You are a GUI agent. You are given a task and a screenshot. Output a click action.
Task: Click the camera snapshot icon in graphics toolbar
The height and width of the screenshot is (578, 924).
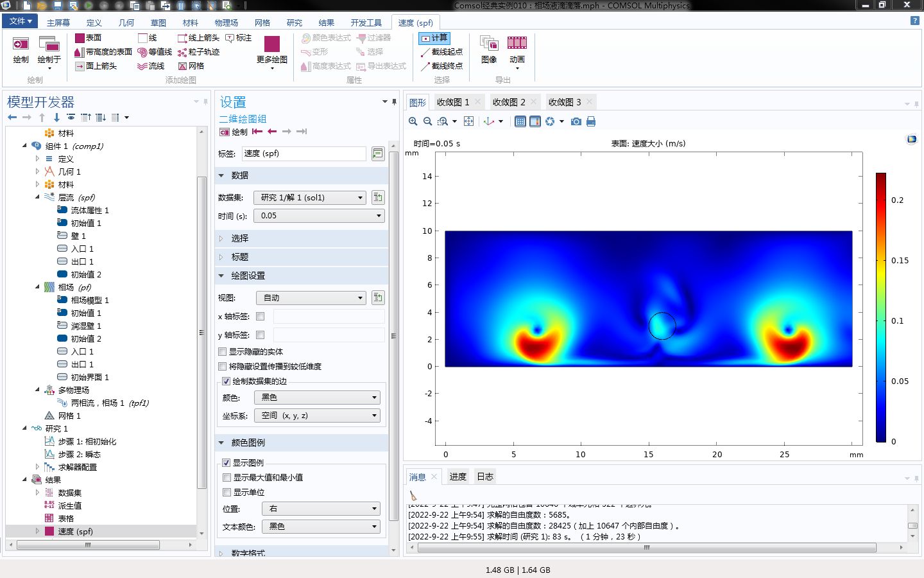[x=576, y=121]
